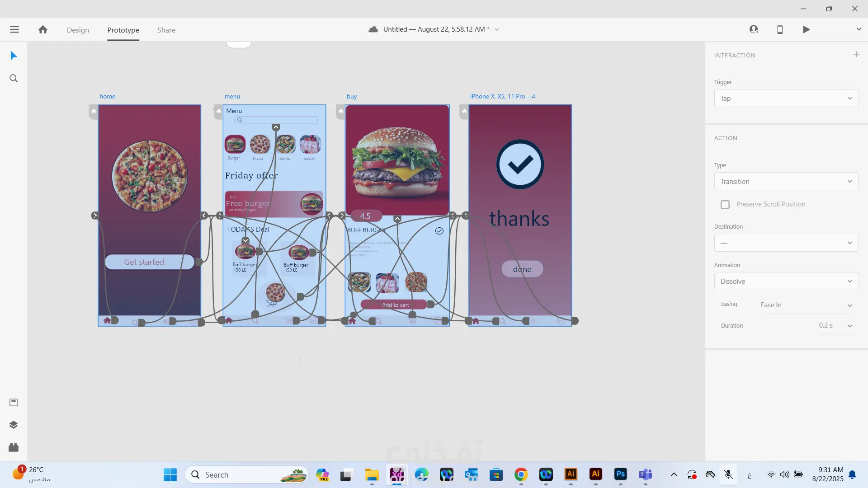The height and width of the screenshot is (488, 868).
Task: Open the Libraries panel icon
Action: point(14,402)
